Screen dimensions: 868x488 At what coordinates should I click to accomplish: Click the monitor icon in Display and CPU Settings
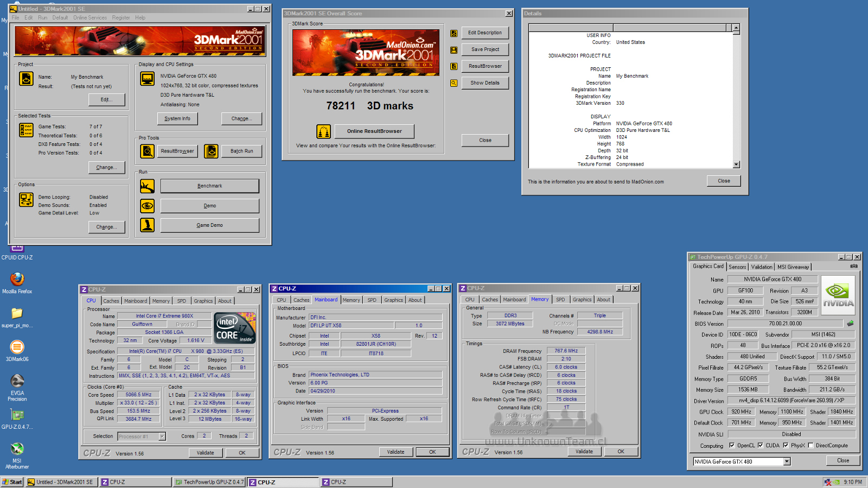(x=147, y=79)
